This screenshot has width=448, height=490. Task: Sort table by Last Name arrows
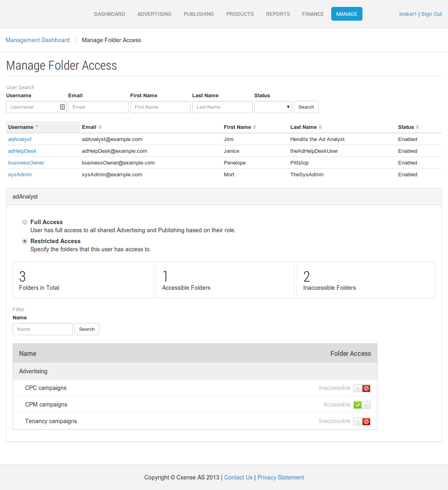(x=320, y=127)
